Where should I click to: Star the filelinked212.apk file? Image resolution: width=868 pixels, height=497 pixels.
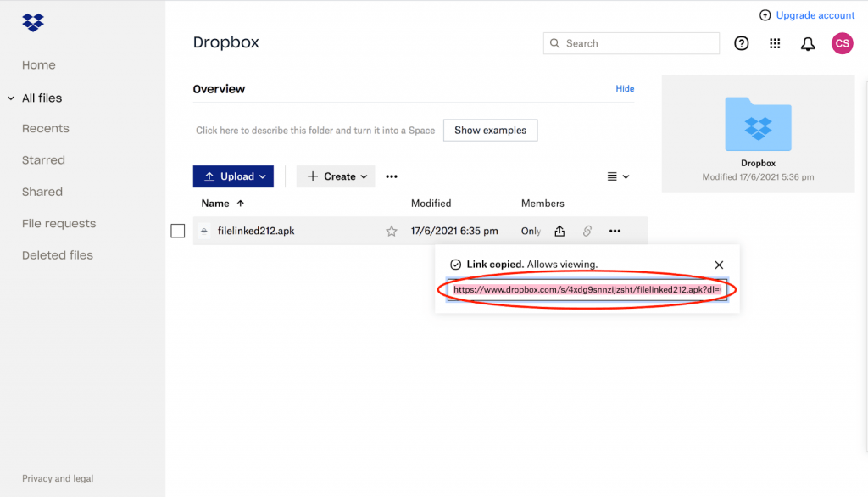tap(392, 231)
